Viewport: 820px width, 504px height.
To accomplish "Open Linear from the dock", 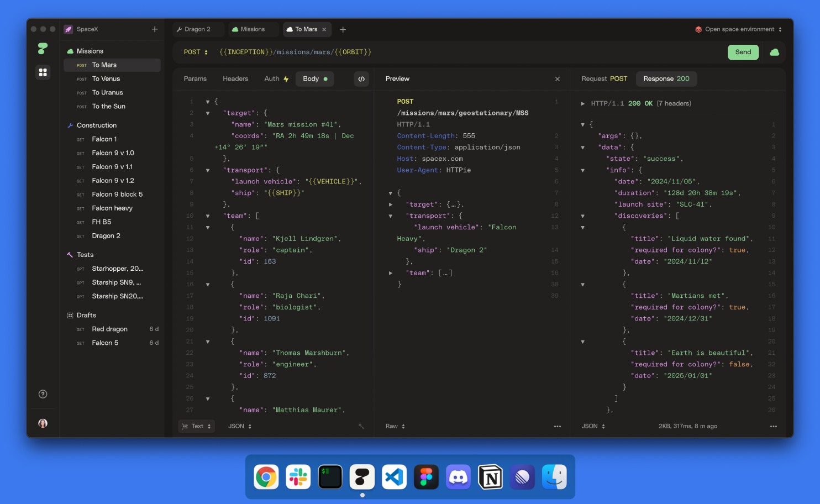I will tap(523, 477).
